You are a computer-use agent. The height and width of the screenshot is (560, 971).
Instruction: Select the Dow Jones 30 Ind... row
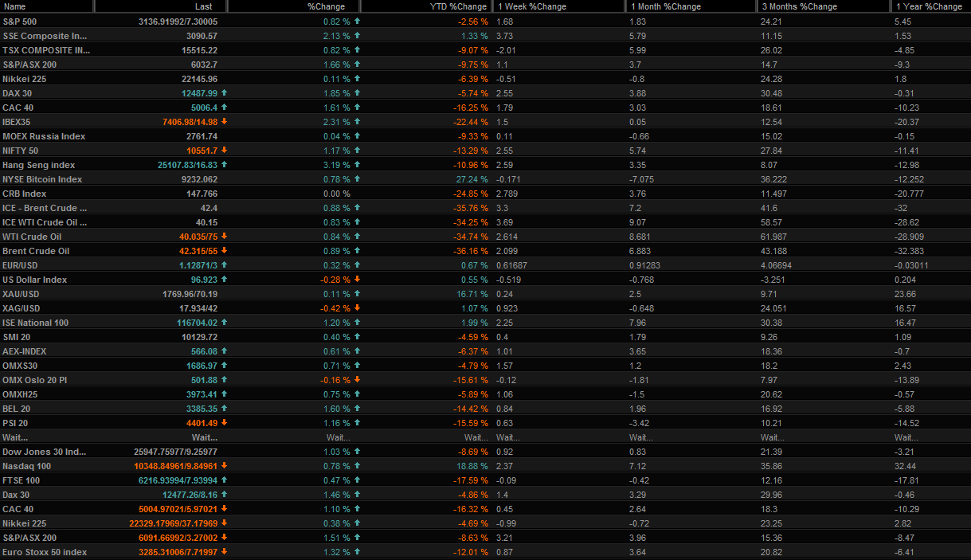click(45, 452)
